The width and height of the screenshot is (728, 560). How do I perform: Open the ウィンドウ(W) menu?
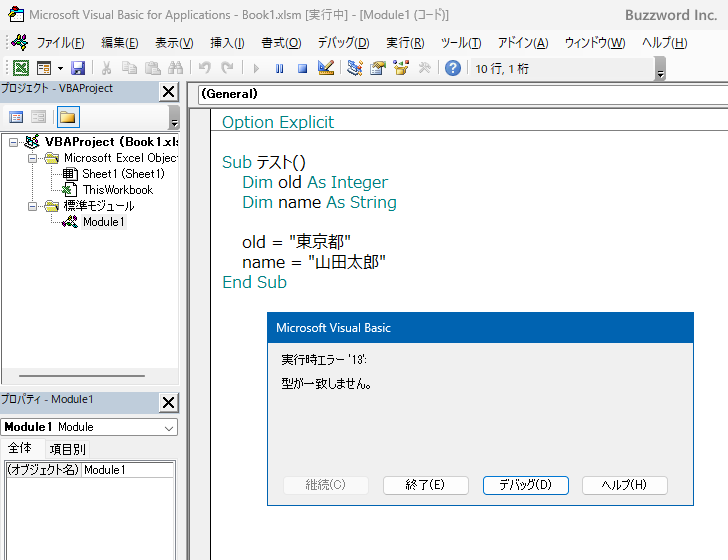click(x=595, y=43)
